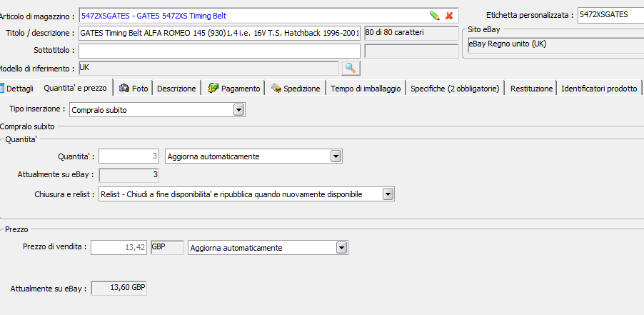Image resolution: width=644 pixels, height=315 pixels.
Task: Expand the Tipo inserzione dropdown arrow
Action: pos(239,110)
